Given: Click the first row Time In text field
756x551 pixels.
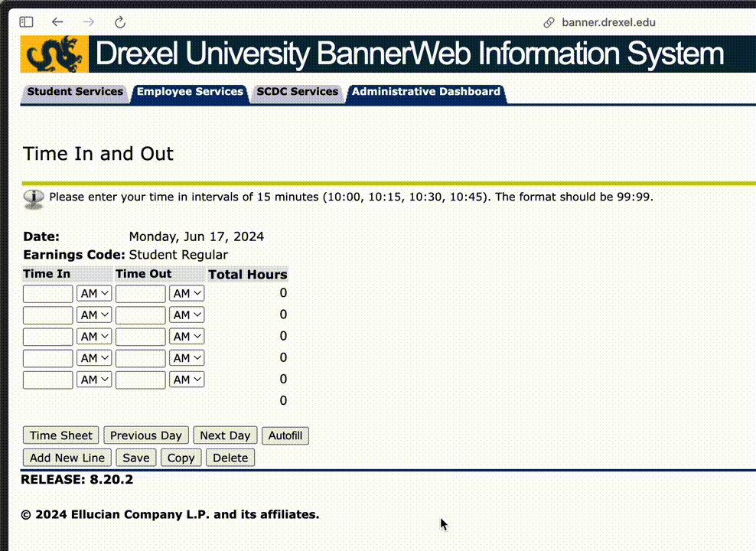Looking at the screenshot, I should pyautogui.click(x=47, y=294).
